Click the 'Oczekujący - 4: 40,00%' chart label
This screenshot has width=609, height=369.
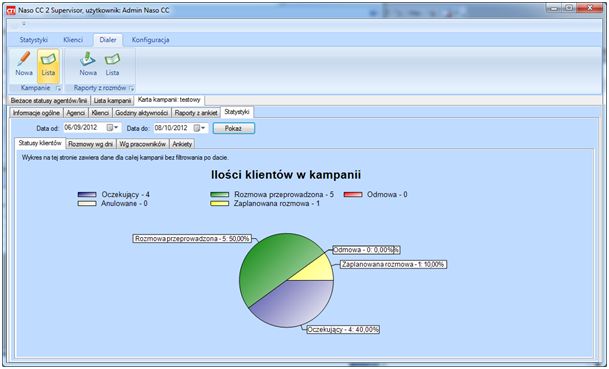(343, 330)
